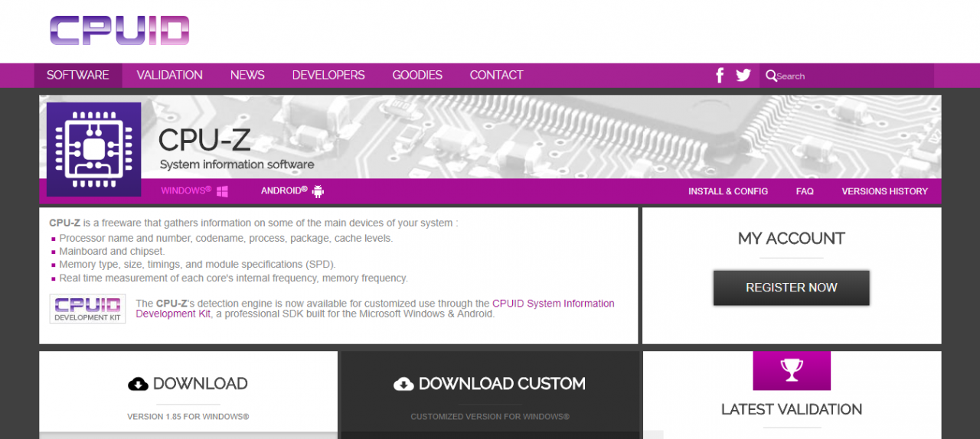Click the trophy icon above Latest Validation
Viewport: 980px width, 439px height.
tap(792, 371)
